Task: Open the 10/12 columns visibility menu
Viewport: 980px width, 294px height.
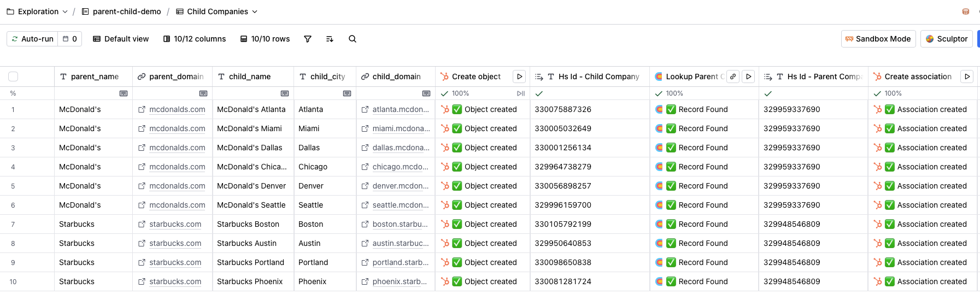Action: (x=195, y=39)
